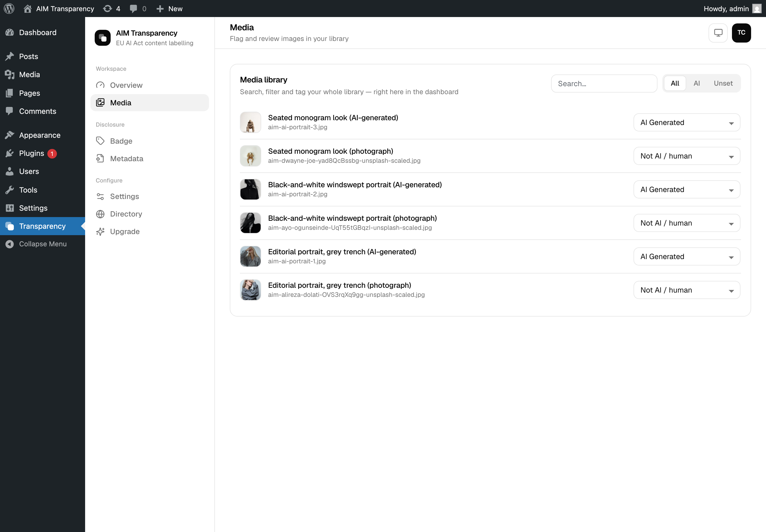Click title Seated monogram look (AI-generated)

(333, 118)
